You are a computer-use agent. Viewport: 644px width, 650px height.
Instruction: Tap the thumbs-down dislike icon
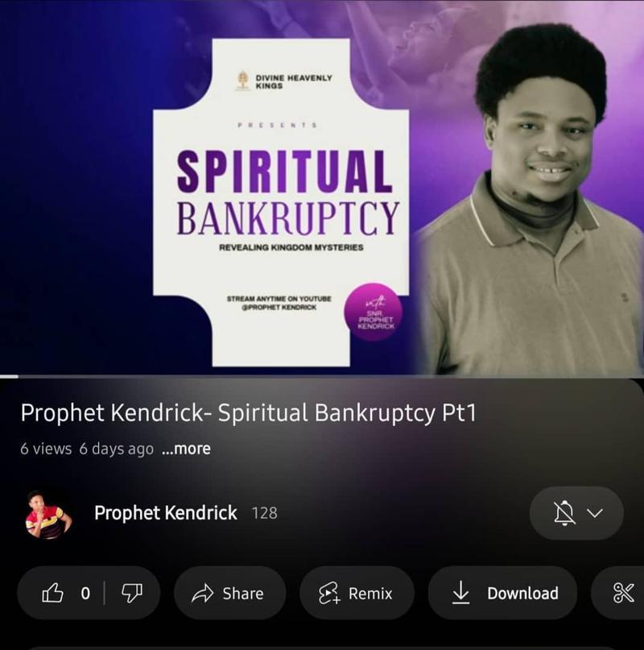click(x=132, y=593)
